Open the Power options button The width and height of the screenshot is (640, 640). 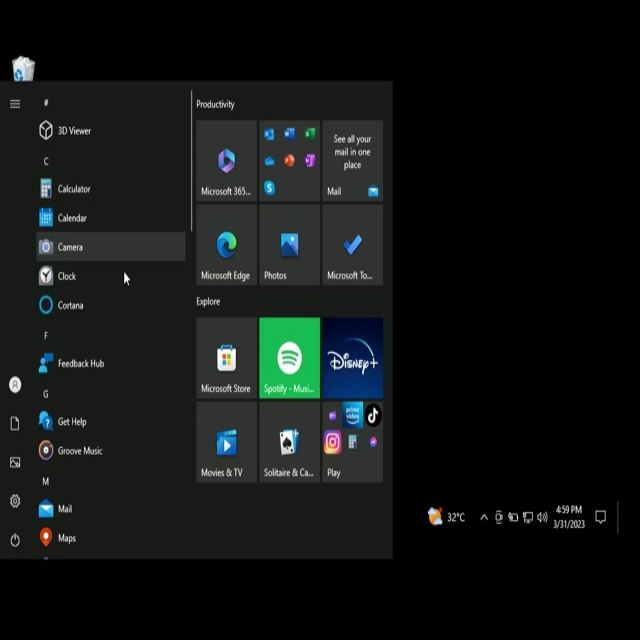(x=15, y=540)
